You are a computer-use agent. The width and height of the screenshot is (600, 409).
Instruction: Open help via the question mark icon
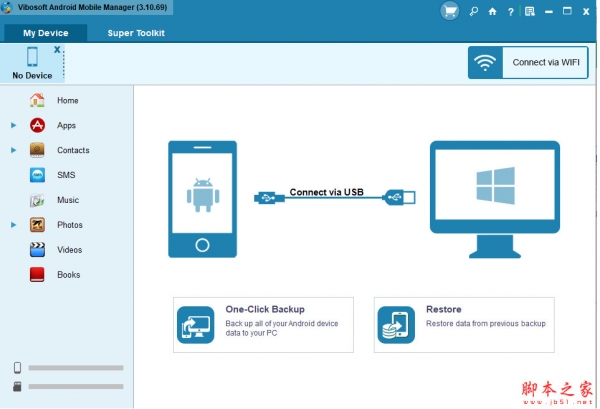pos(510,12)
